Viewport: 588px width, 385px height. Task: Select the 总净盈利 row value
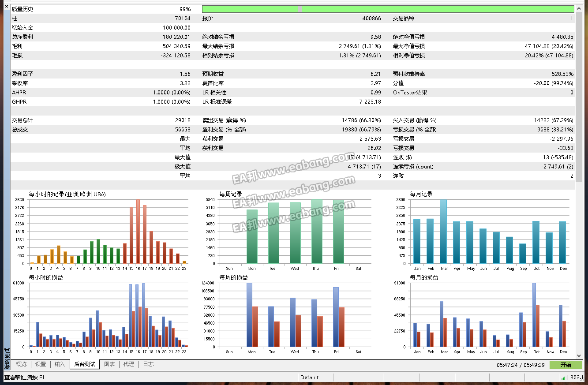pyautogui.click(x=176, y=37)
